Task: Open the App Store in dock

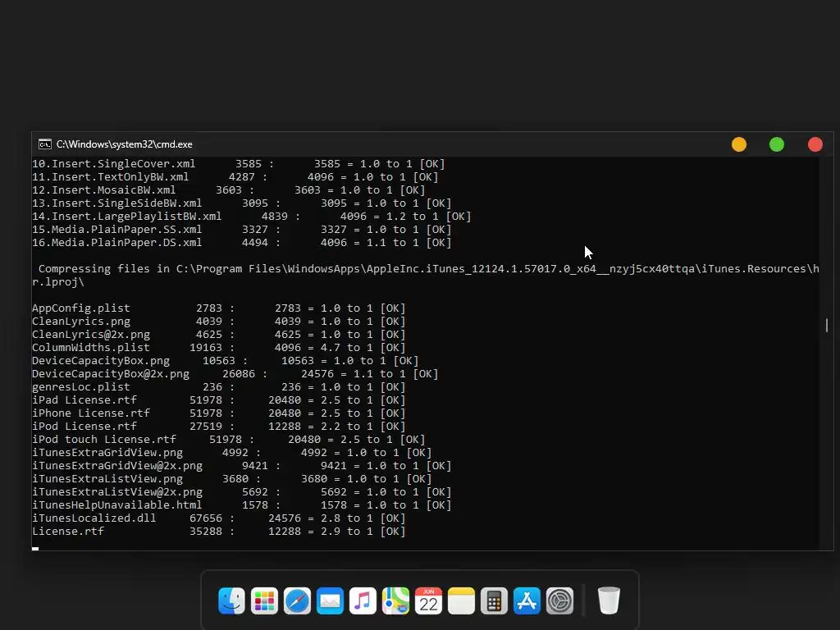Action: [527, 600]
